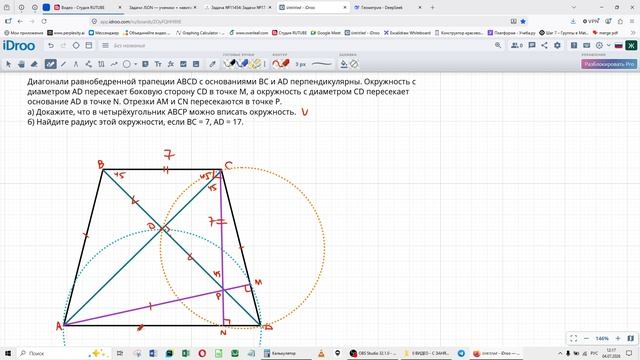Image resolution: width=640 pixels, height=360 pixels.
Task: Insert an image file
Action: (x=196, y=64)
